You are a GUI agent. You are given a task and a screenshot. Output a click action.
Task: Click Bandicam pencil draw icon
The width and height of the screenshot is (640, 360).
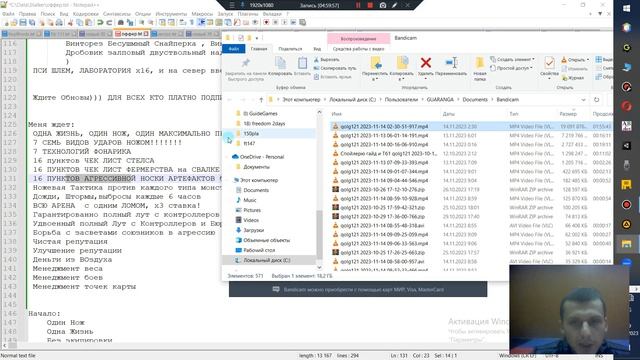click(x=395, y=5)
